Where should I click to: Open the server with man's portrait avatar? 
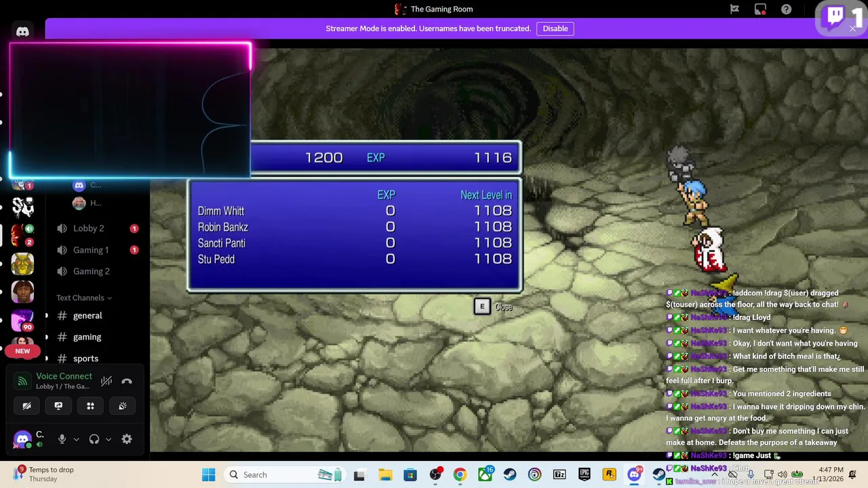pyautogui.click(x=22, y=292)
